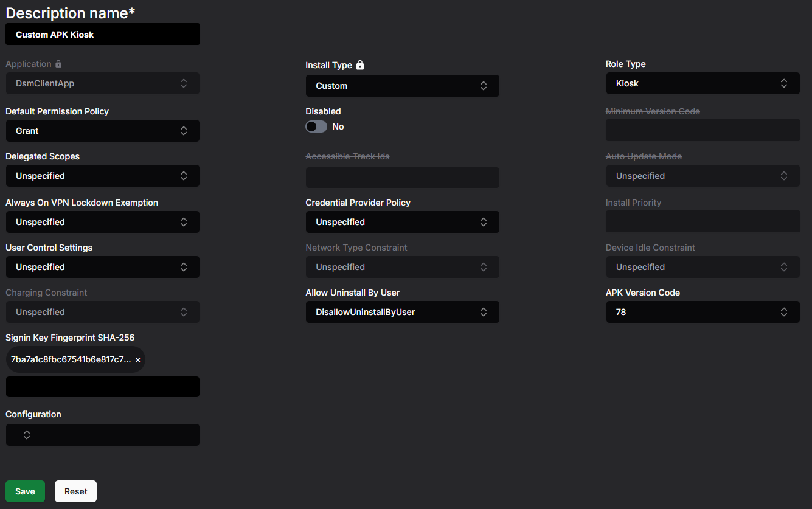Click the Signin Key Fingerprint SHA-256 label
This screenshot has width=812, height=509.
70,338
